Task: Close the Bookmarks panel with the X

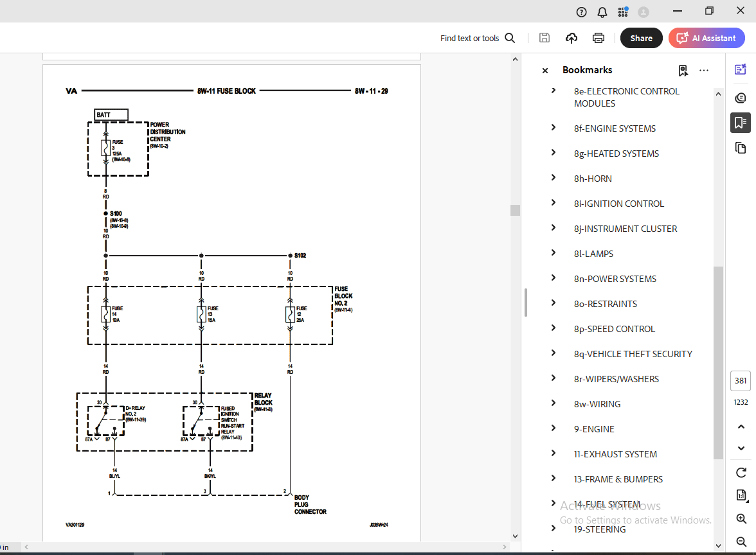Action: coord(544,70)
